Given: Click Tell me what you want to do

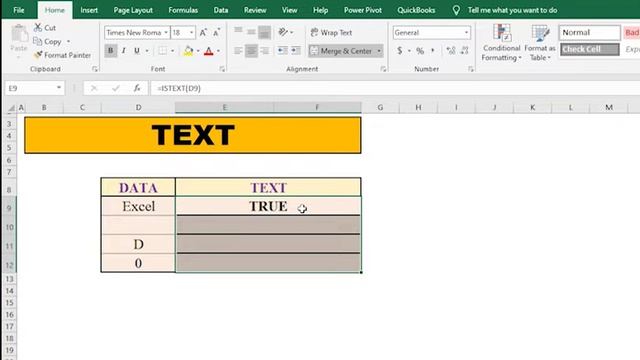Looking at the screenshot, I should (x=512, y=10).
